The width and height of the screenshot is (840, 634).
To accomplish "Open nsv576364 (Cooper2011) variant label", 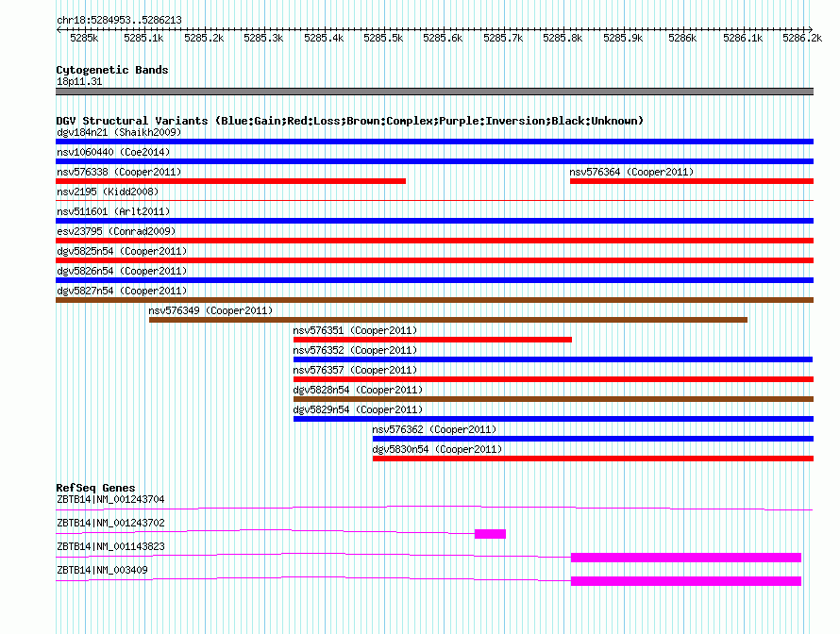I will tap(631, 172).
